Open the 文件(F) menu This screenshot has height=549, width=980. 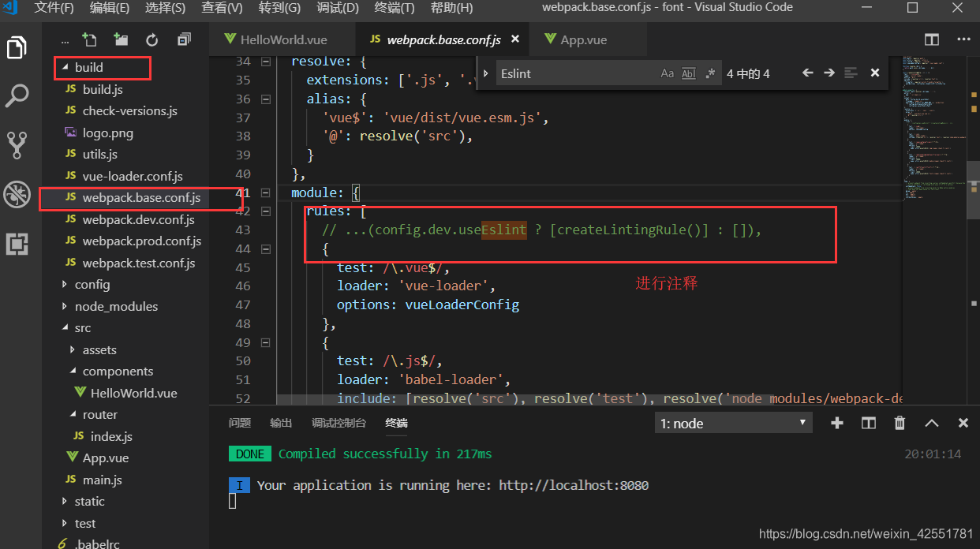(x=54, y=8)
